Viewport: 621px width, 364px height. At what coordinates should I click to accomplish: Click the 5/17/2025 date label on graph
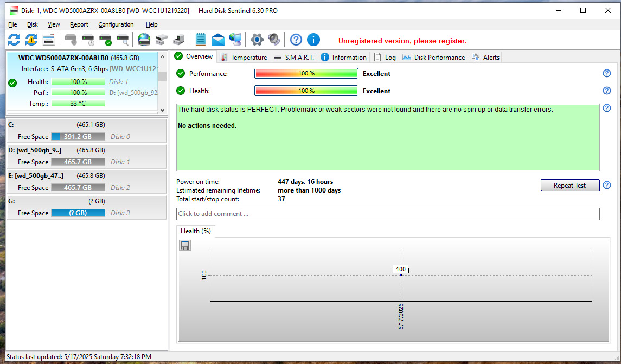(x=401, y=316)
